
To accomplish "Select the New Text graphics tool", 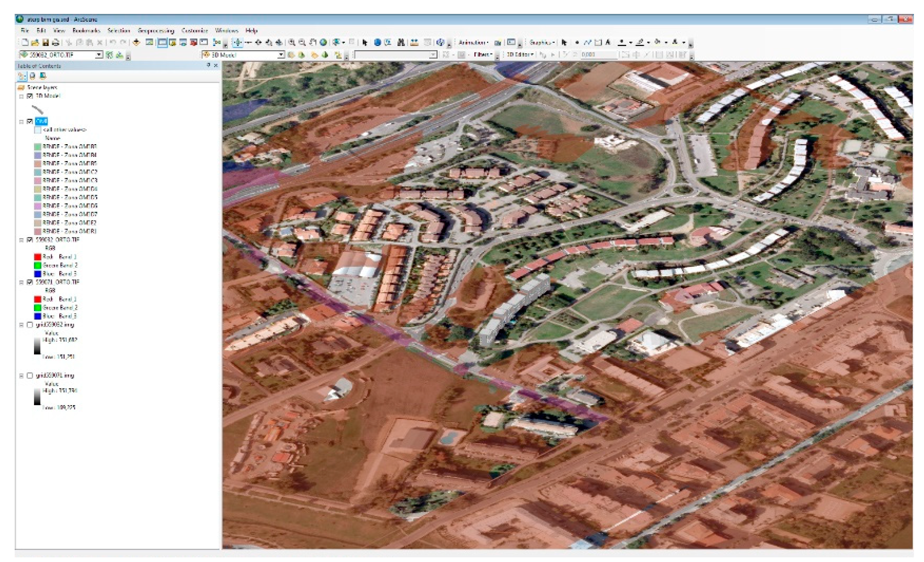I will coord(608,43).
